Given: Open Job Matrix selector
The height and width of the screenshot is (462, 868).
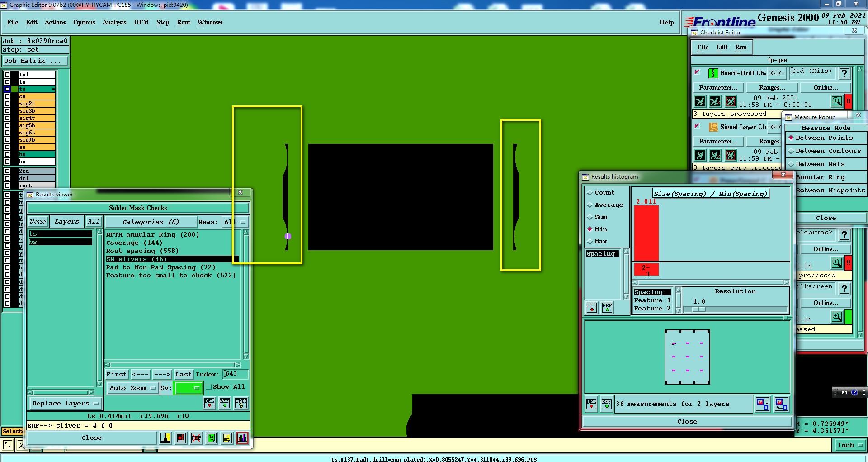Looking at the screenshot, I should pyautogui.click(x=35, y=61).
